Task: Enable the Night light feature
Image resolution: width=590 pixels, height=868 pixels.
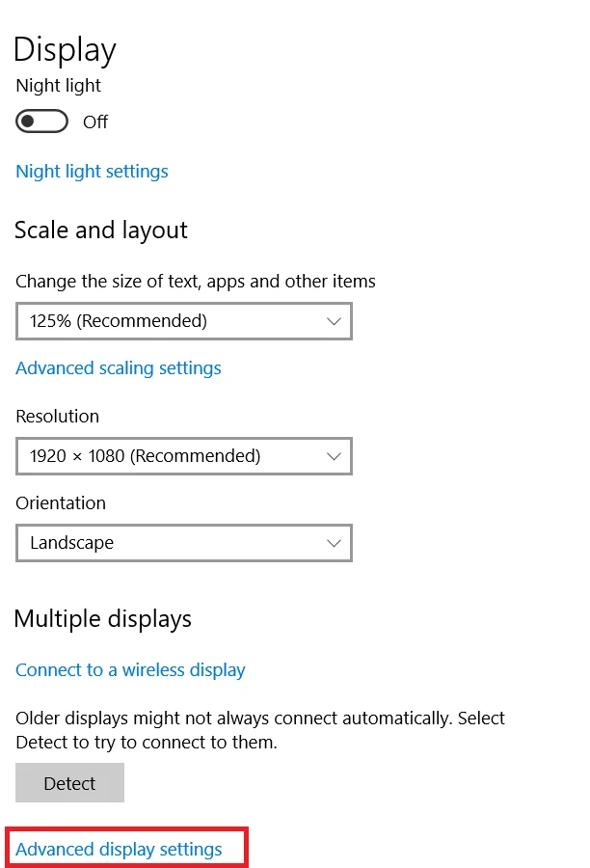Action: pyautogui.click(x=41, y=121)
